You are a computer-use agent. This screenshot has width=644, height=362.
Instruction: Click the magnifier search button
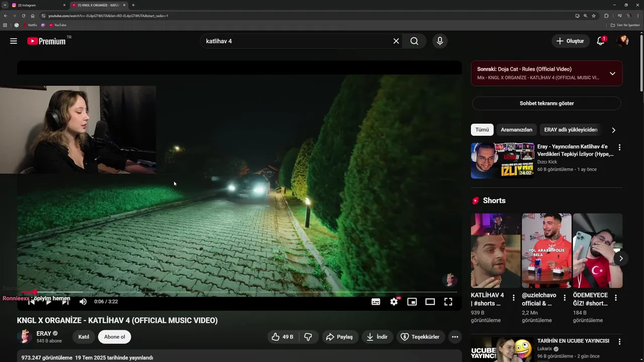(414, 41)
